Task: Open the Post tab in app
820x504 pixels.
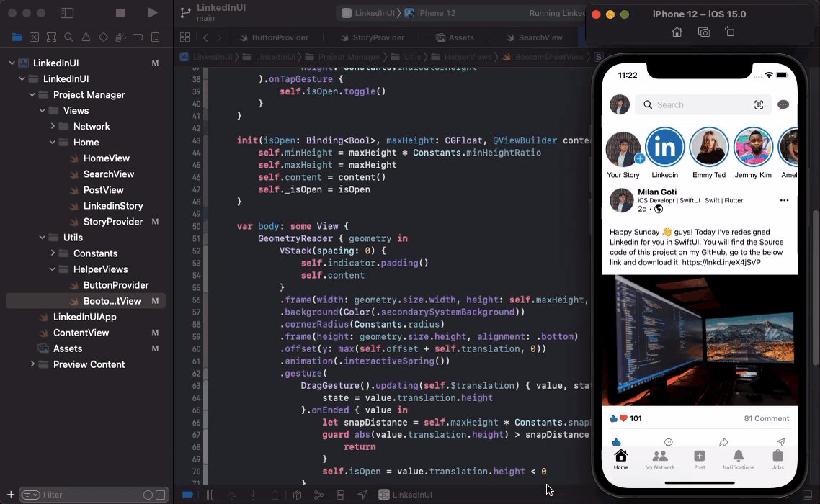Action: 699,459
